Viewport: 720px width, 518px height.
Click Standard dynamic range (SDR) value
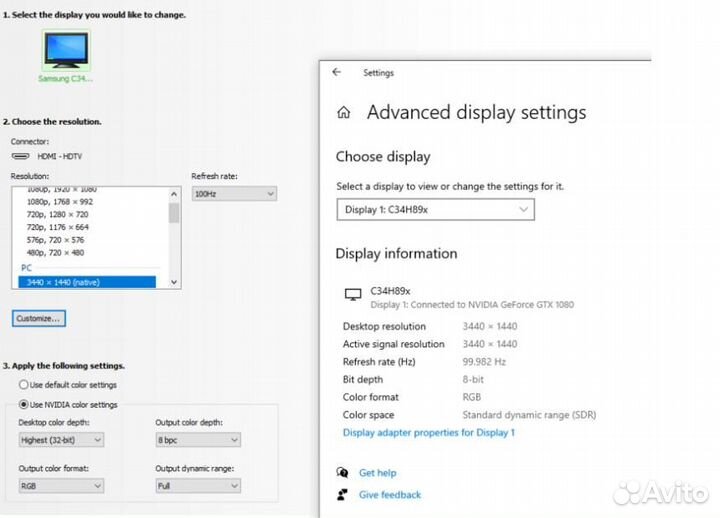pyautogui.click(x=529, y=415)
